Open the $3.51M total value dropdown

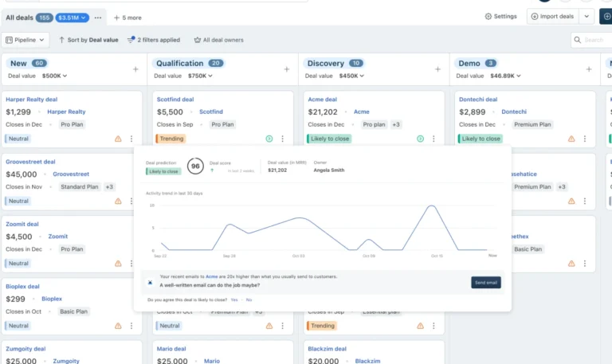click(73, 18)
